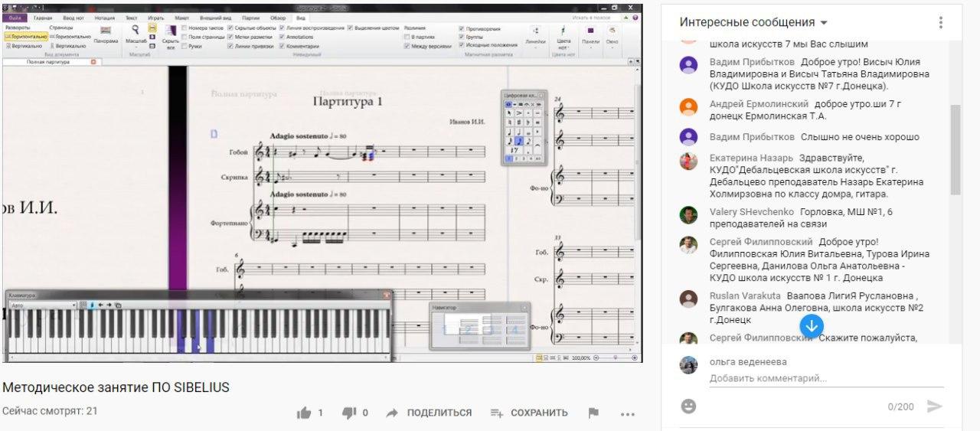
Task: Click the zoom slider in the status bar
Action: tap(616, 358)
